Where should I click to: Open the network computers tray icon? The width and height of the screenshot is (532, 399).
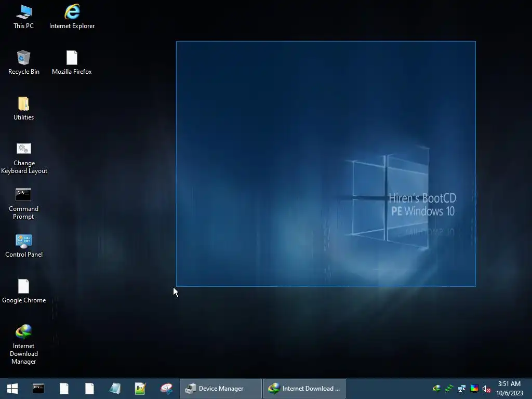(x=462, y=389)
